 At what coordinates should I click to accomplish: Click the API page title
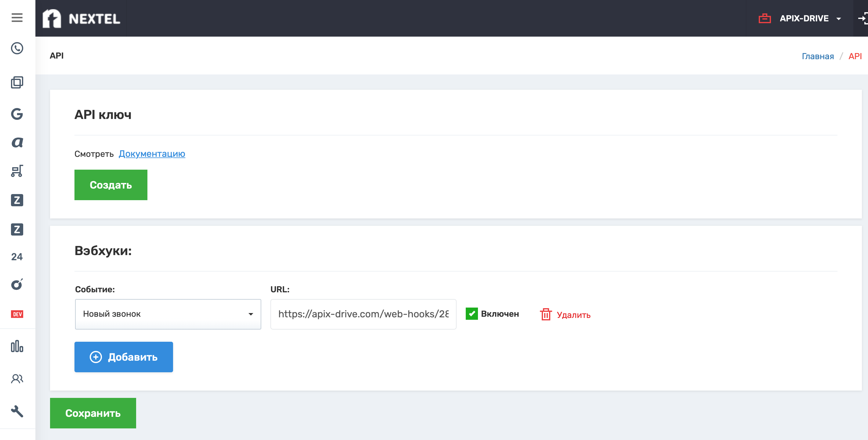[56, 56]
